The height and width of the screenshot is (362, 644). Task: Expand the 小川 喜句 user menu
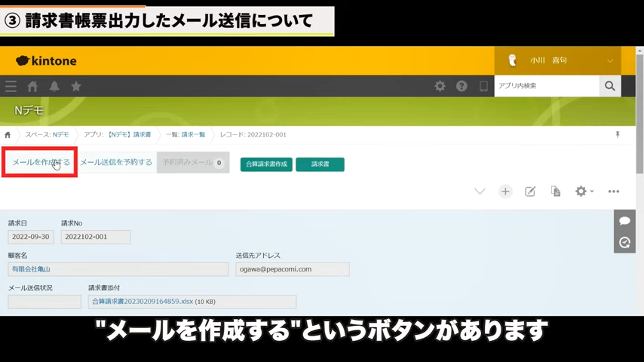click(558, 60)
